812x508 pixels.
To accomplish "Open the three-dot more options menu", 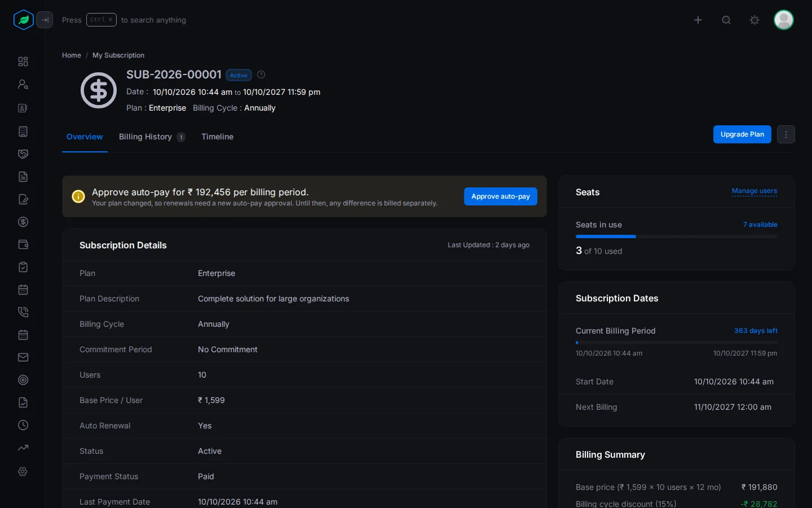I will 786,134.
